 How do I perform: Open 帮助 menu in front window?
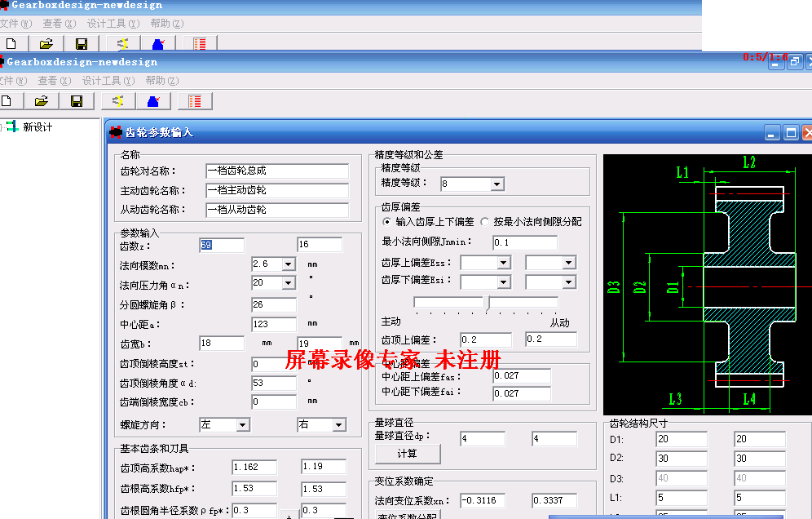tap(162, 80)
